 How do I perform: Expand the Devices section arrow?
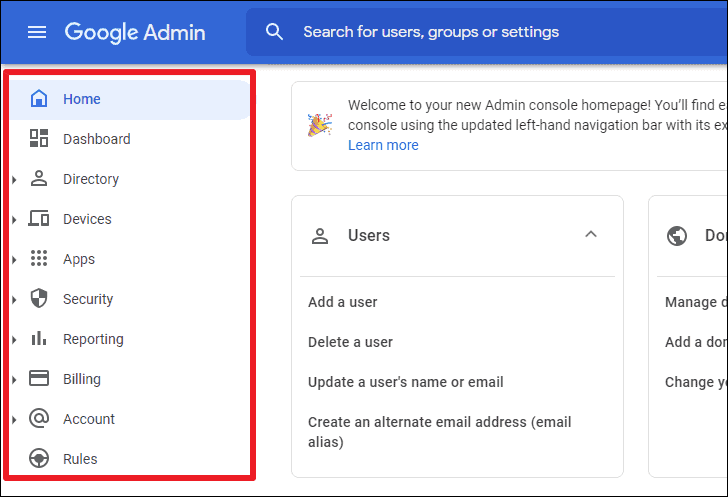click(x=14, y=219)
